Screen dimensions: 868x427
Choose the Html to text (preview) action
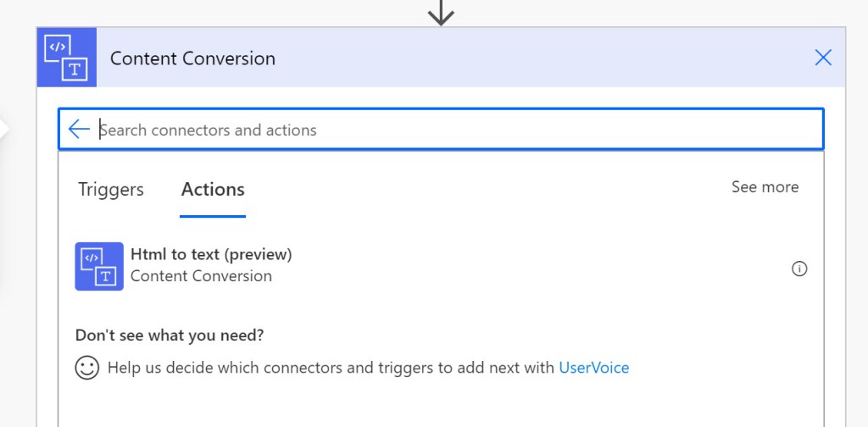pyautogui.click(x=211, y=254)
